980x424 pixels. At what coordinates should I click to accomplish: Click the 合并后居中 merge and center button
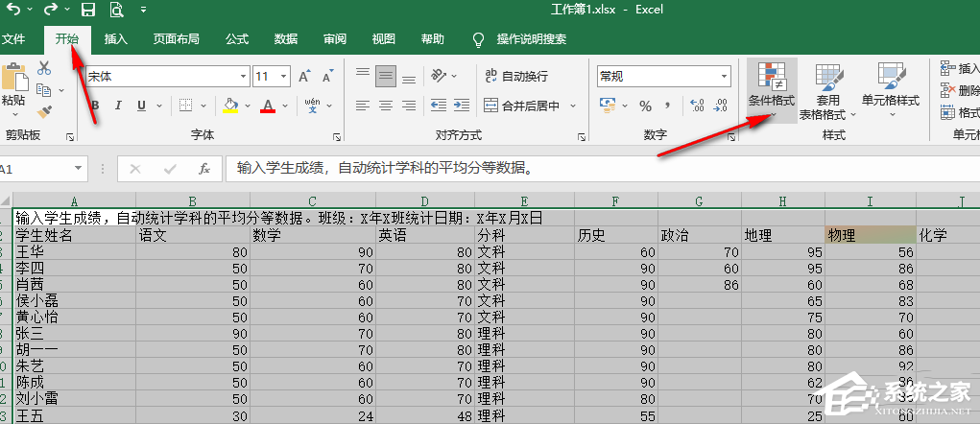(x=522, y=106)
